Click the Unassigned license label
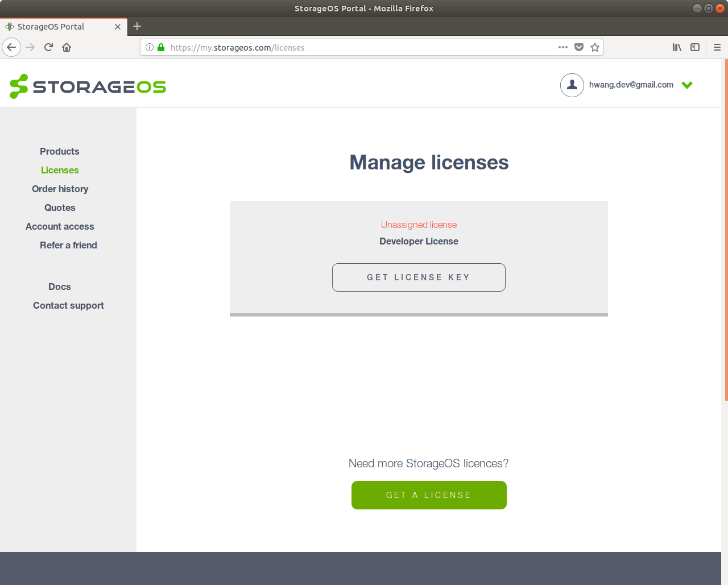The width and height of the screenshot is (728, 585). (419, 225)
